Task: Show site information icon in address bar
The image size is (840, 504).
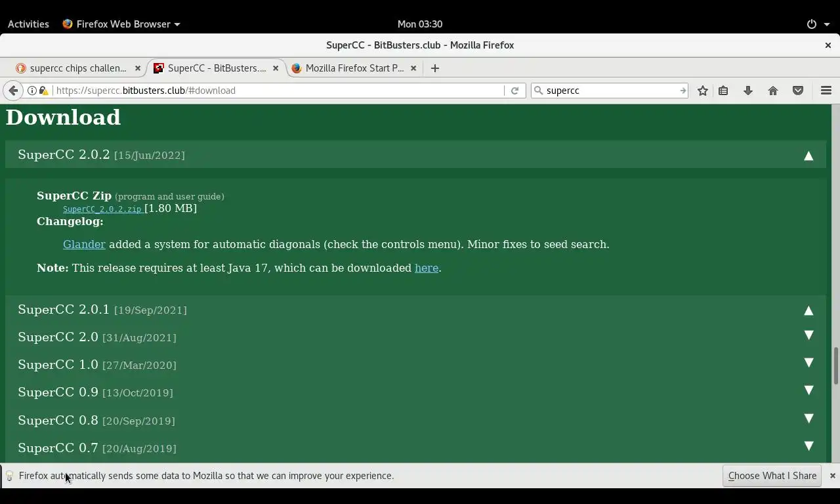Action: click(31, 91)
